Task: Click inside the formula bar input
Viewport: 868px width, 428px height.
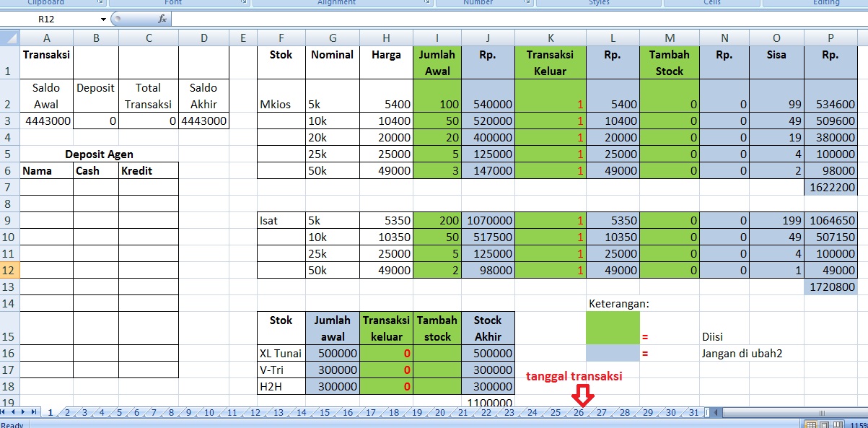Action: coord(520,19)
